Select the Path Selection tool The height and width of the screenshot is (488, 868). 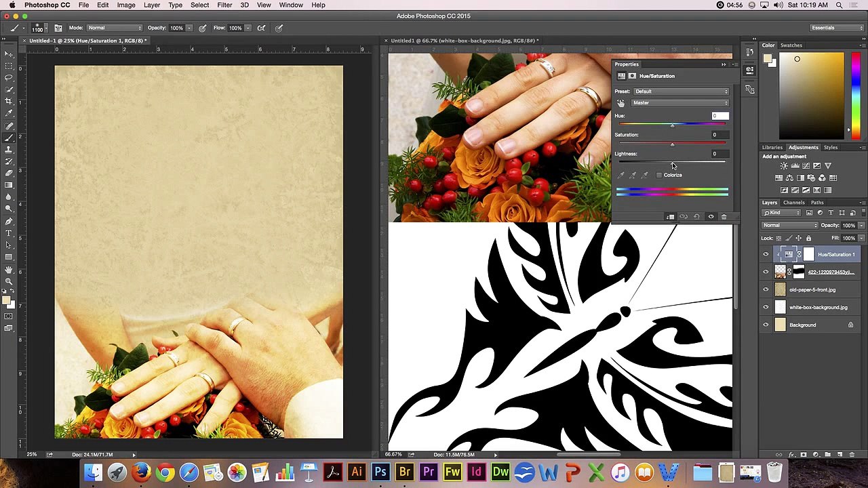(x=9, y=245)
